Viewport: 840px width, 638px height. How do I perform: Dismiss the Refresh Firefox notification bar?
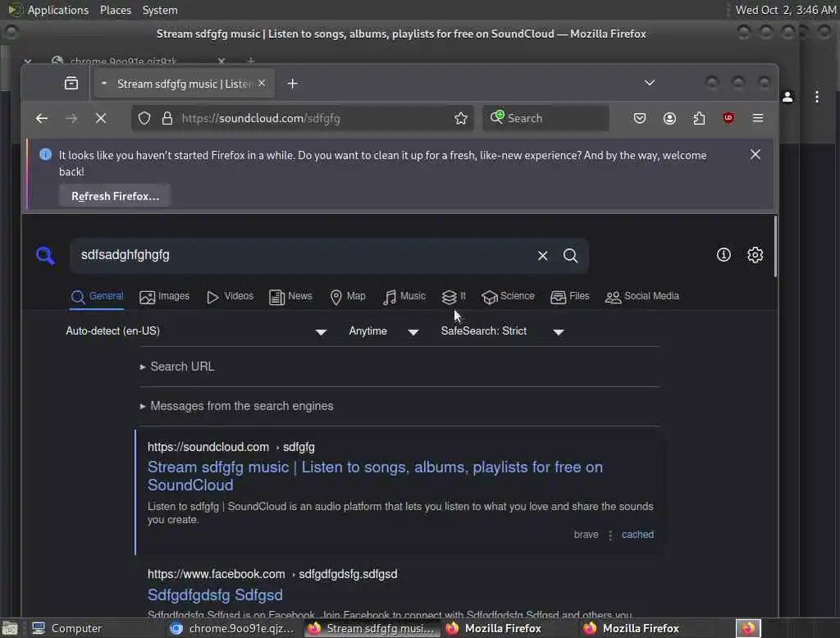pyautogui.click(x=756, y=155)
